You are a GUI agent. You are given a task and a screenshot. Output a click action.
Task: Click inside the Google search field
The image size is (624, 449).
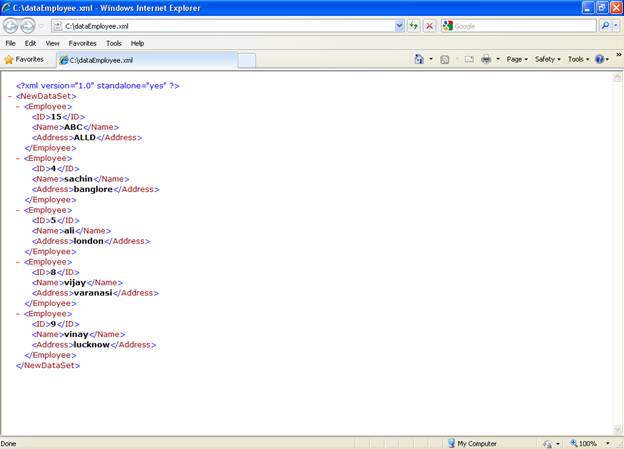click(x=522, y=26)
